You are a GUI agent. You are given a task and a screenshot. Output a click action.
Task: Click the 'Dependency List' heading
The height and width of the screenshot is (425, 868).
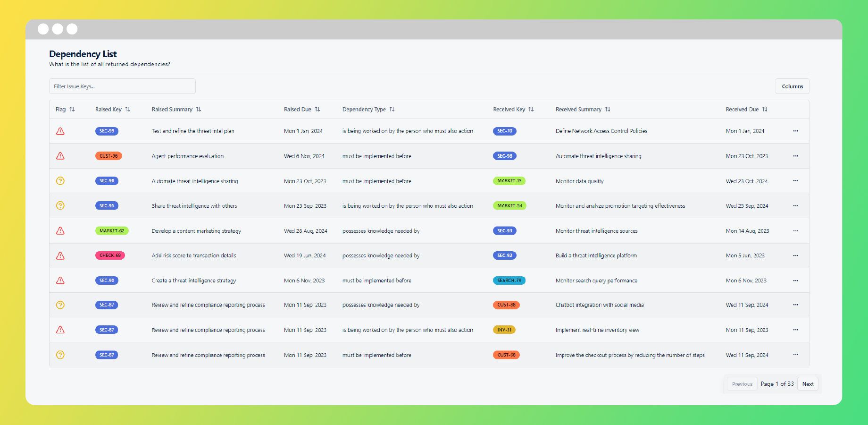tap(83, 54)
